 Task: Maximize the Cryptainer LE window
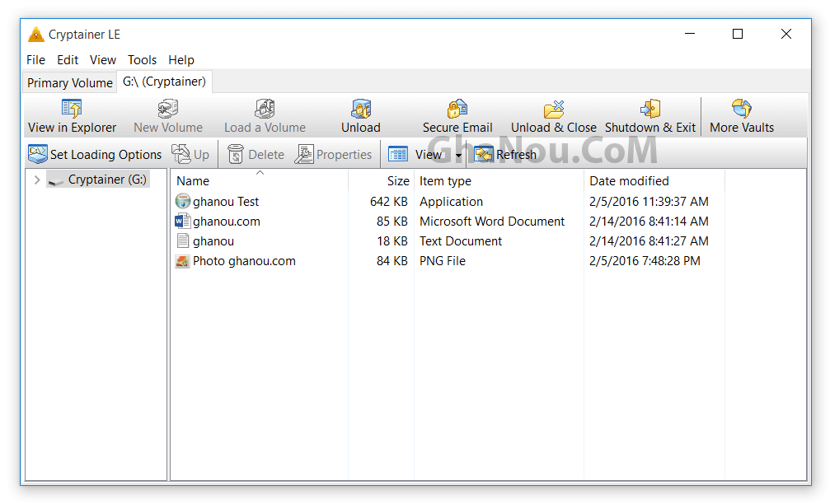pos(738,34)
